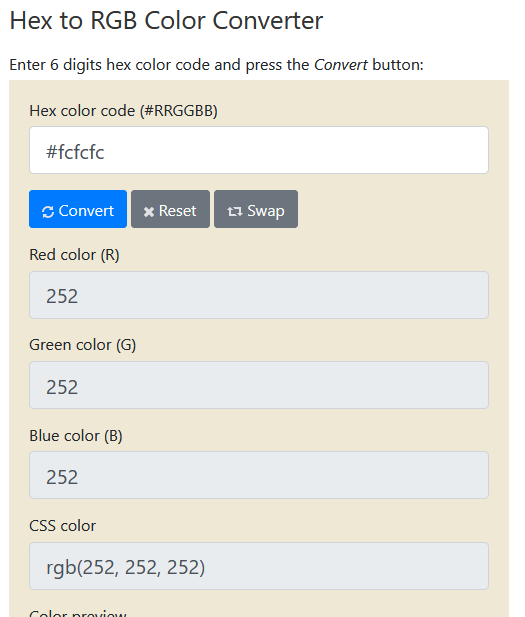Select the Green color (G) output field
Image resolution: width=525 pixels, height=617 pixels.
pyautogui.click(x=259, y=385)
